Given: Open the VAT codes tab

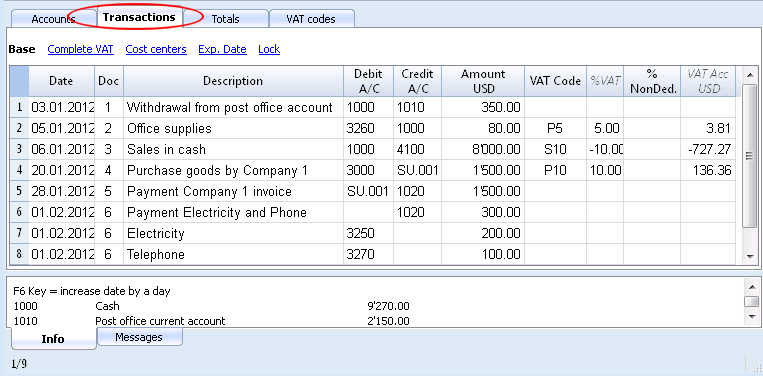Looking at the screenshot, I should [310, 19].
